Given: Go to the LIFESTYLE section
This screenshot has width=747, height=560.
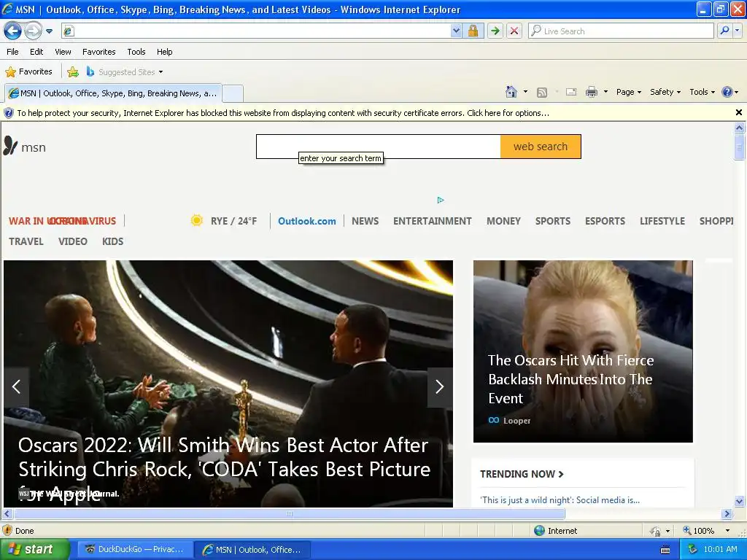Looking at the screenshot, I should (662, 221).
